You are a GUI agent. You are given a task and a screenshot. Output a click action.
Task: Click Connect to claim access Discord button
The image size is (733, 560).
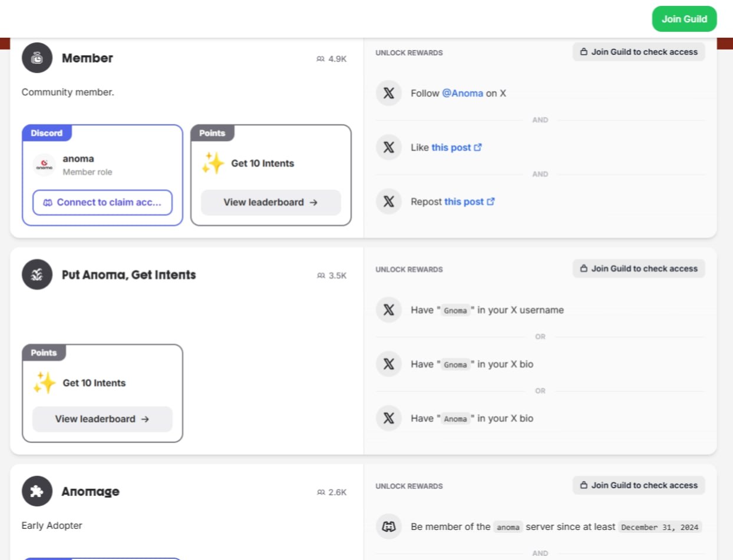pyautogui.click(x=103, y=202)
